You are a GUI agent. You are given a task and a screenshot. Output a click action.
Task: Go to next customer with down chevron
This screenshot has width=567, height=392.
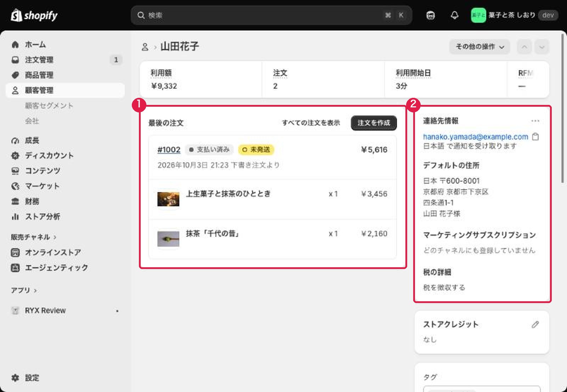tap(542, 47)
